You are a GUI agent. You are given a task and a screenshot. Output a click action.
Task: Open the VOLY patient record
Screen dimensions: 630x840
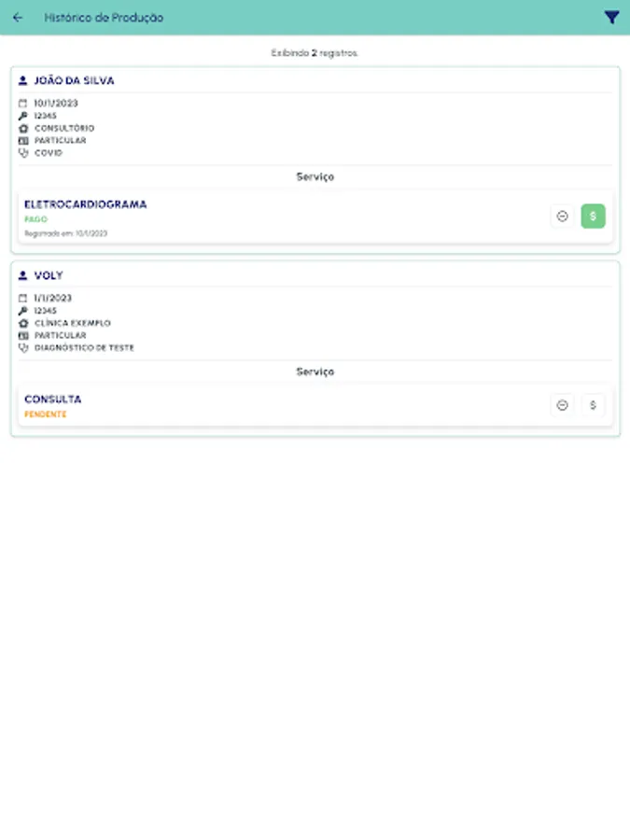(49, 276)
